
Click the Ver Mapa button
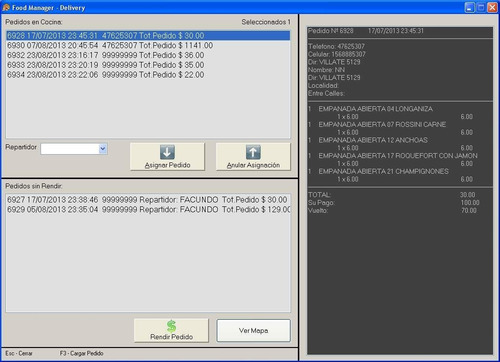254,331
